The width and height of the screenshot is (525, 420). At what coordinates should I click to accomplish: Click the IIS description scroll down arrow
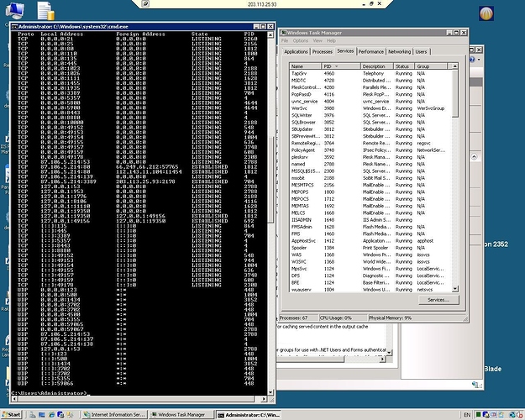(389, 352)
